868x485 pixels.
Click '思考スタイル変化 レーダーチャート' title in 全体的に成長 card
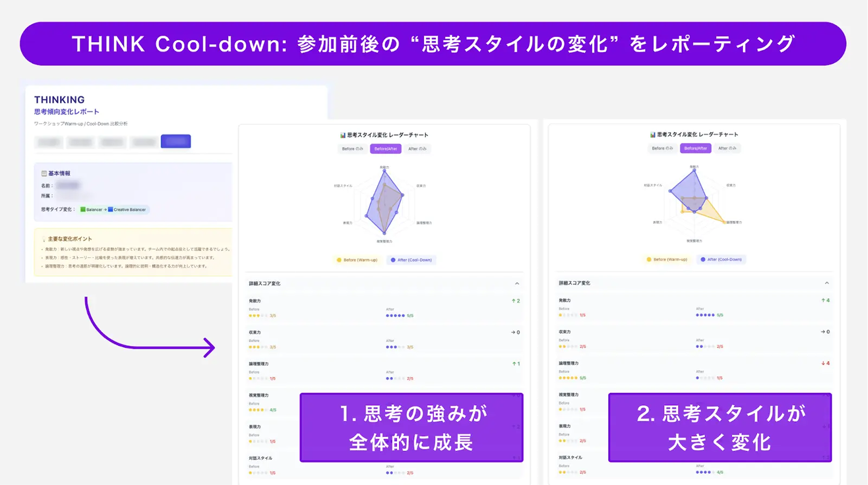click(x=388, y=135)
